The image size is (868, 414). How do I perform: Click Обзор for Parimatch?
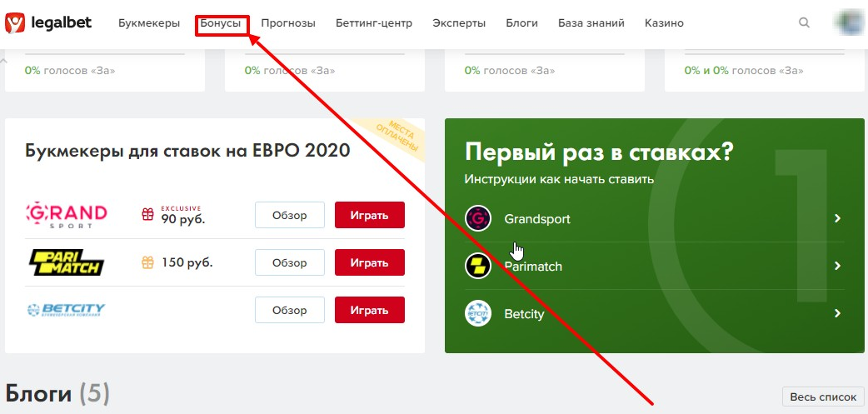click(x=290, y=262)
